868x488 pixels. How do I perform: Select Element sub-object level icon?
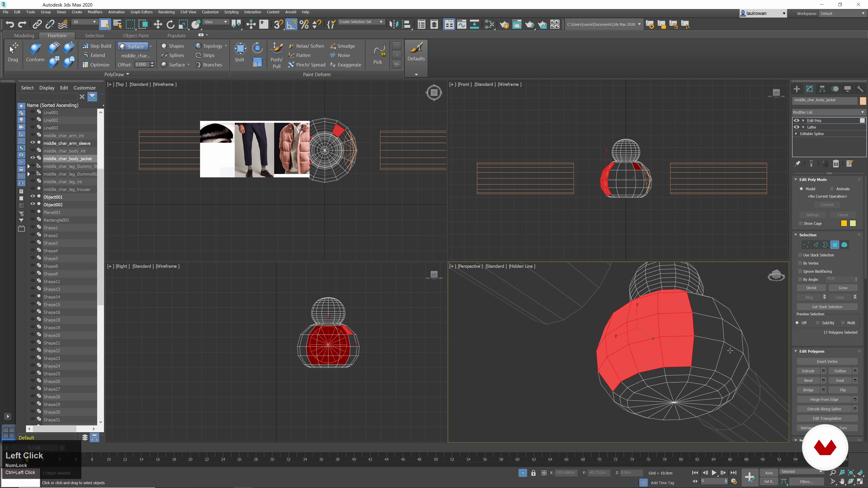(844, 245)
